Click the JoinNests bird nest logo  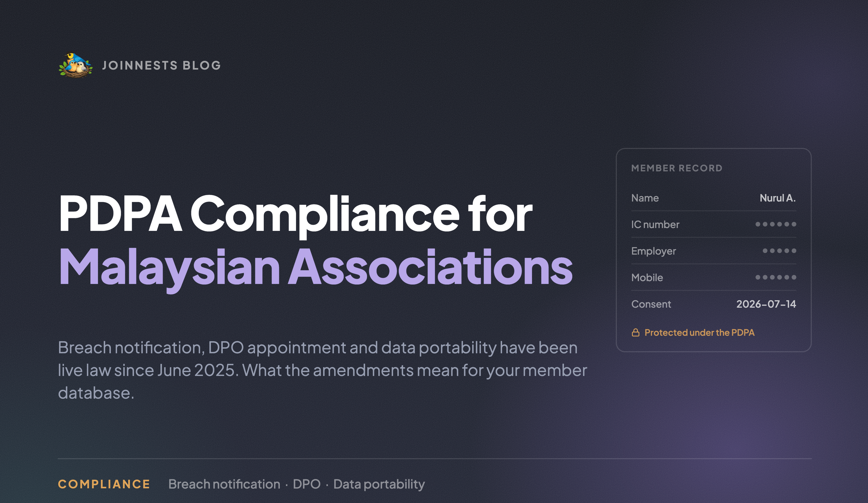(76, 65)
